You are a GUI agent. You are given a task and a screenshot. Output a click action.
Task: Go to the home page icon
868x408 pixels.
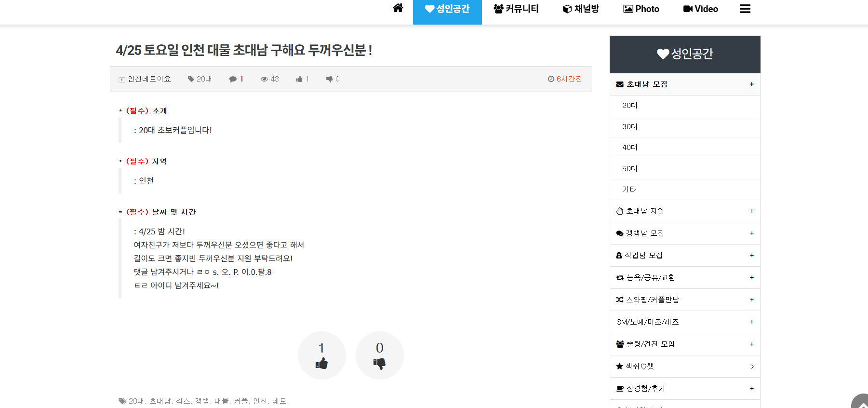click(398, 8)
